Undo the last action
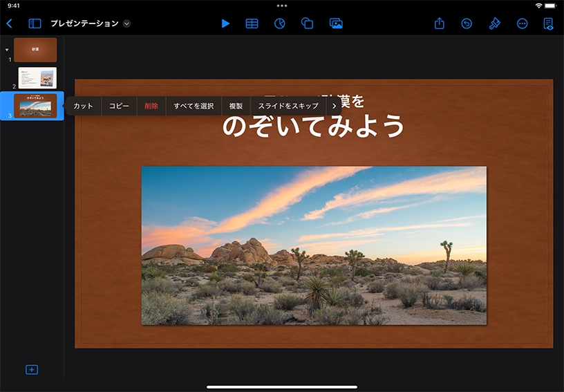This screenshot has width=564, height=392. pos(467,24)
